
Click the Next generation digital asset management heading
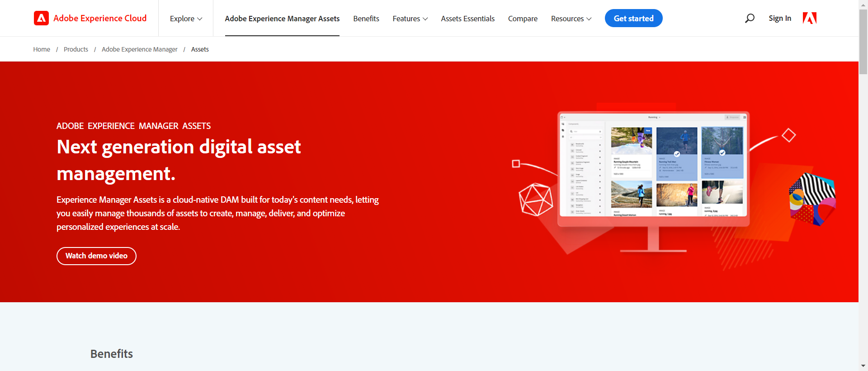pyautogui.click(x=179, y=160)
